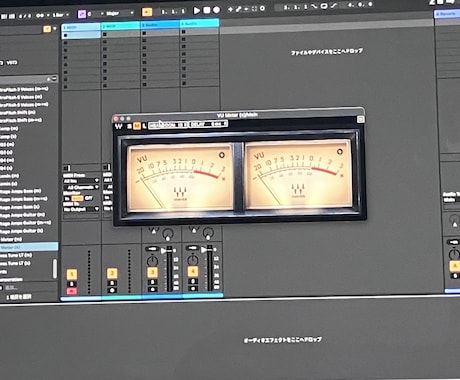Screen dimensions: 460x380
Task: Click the yellow Follow button in transport
Action: coord(147,12)
